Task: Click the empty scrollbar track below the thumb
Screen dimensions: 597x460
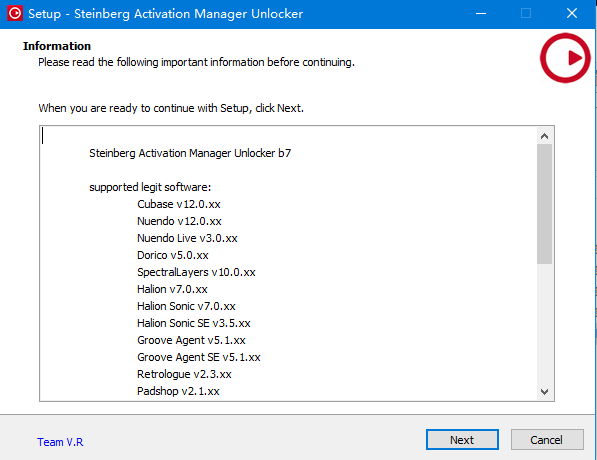Action: tap(544, 324)
